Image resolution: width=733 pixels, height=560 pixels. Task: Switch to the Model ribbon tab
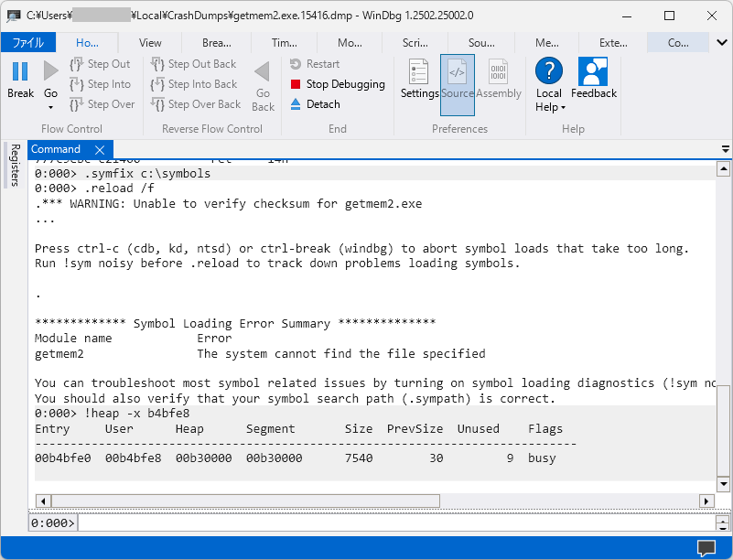[350, 42]
